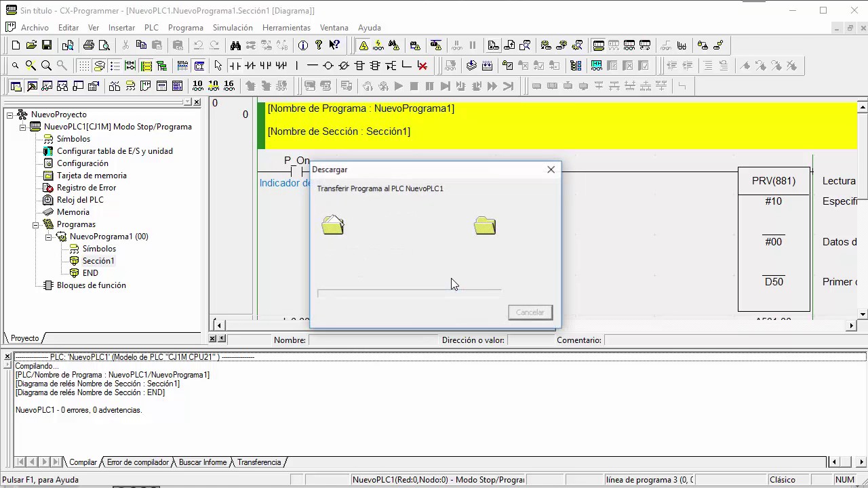Open the PLC menu

(151, 28)
